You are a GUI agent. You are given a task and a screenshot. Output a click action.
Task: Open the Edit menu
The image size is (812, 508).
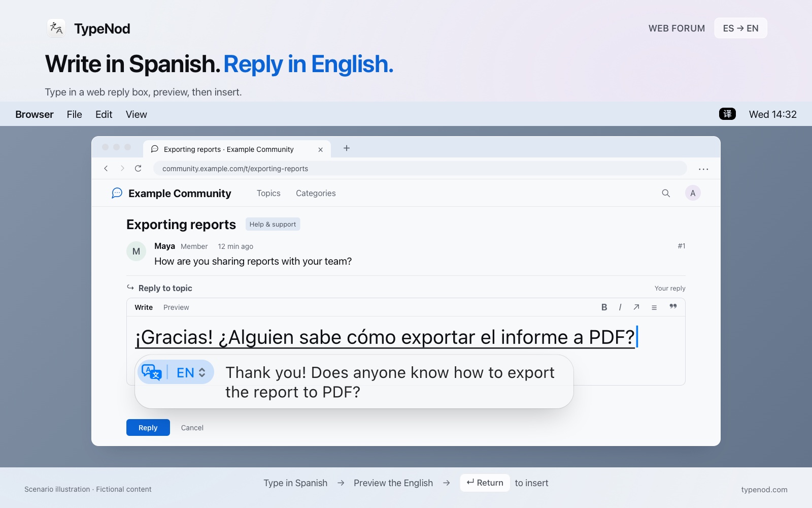pos(104,114)
